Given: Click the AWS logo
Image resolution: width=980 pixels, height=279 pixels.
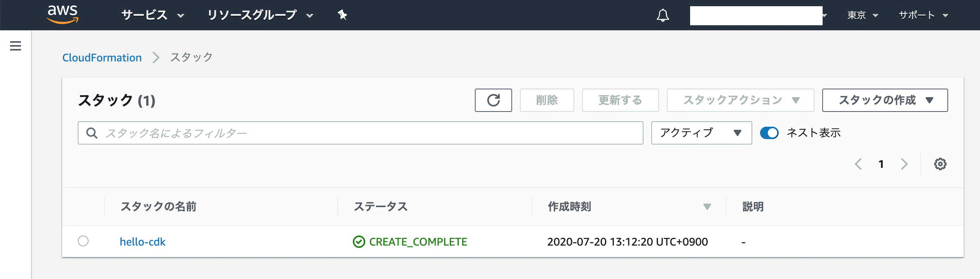Looking at the screenshot, I should [x=63, y=15].
